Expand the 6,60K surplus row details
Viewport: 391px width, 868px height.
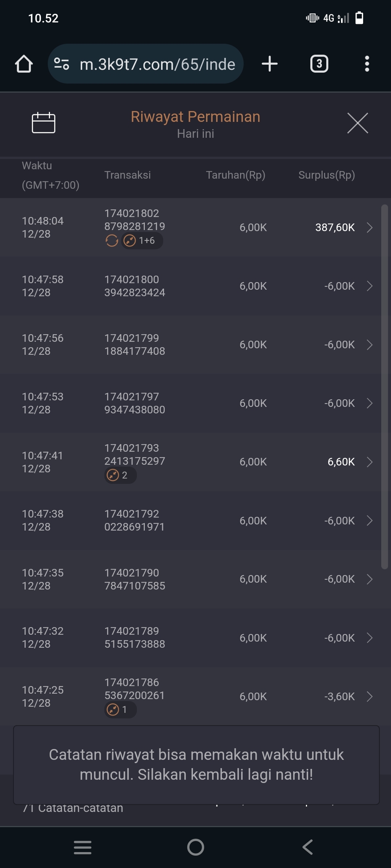pos(370,462)
